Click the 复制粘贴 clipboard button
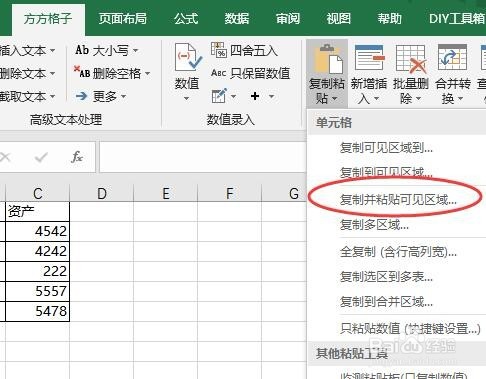This screenshot has width=486, height=379. click(x=327, y=74)
